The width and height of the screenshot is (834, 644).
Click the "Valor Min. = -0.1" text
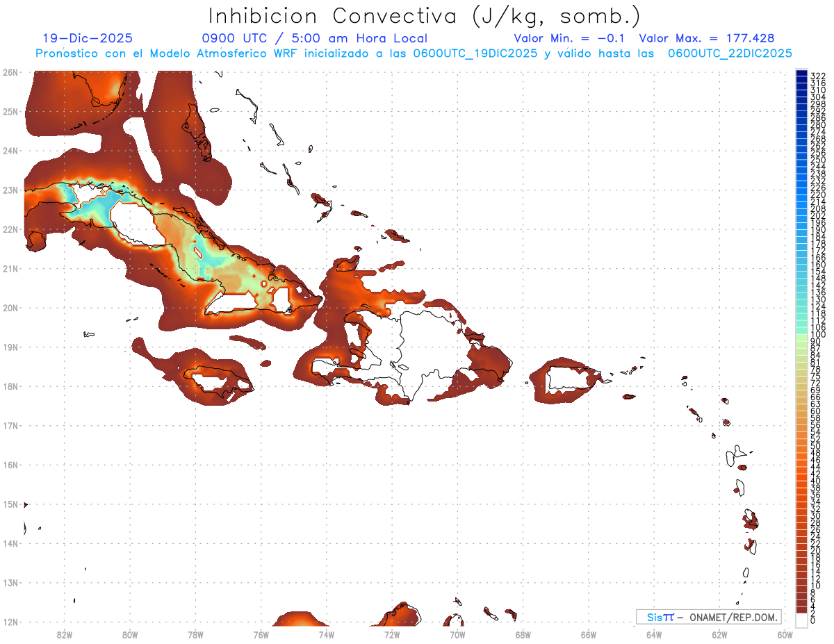pos(570,39)
